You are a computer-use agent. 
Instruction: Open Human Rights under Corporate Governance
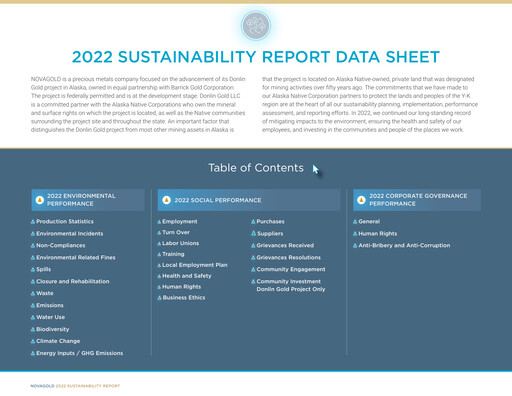[378, 233]
